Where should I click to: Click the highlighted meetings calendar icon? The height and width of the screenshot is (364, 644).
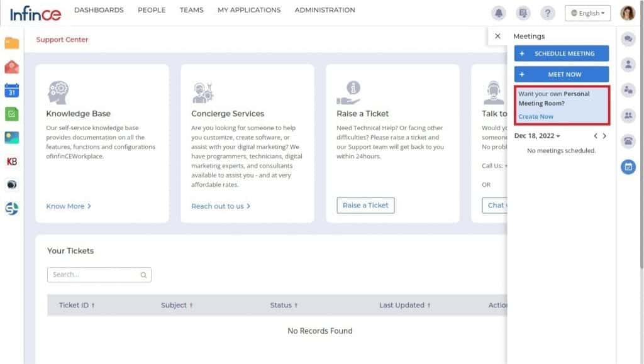tap(628, 167)
